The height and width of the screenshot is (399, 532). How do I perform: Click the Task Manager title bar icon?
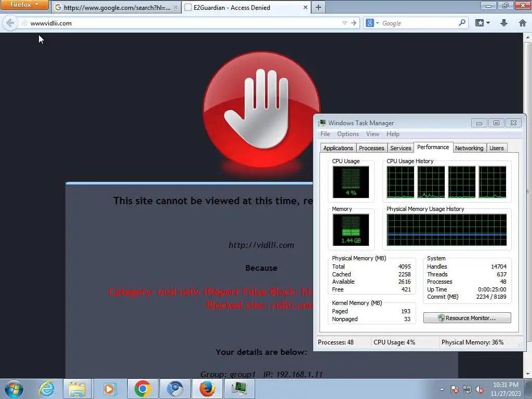[322, 123]
